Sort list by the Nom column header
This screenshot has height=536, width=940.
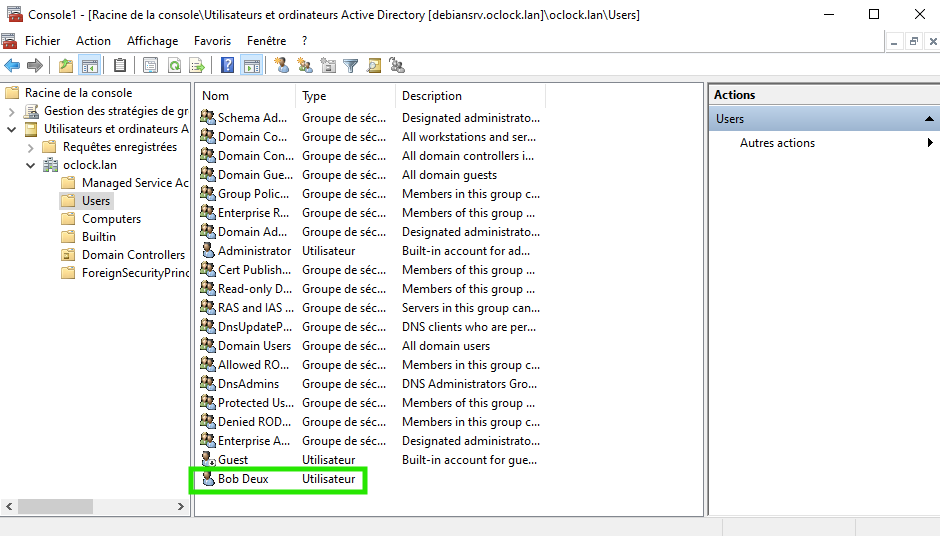tap(245, 96)
